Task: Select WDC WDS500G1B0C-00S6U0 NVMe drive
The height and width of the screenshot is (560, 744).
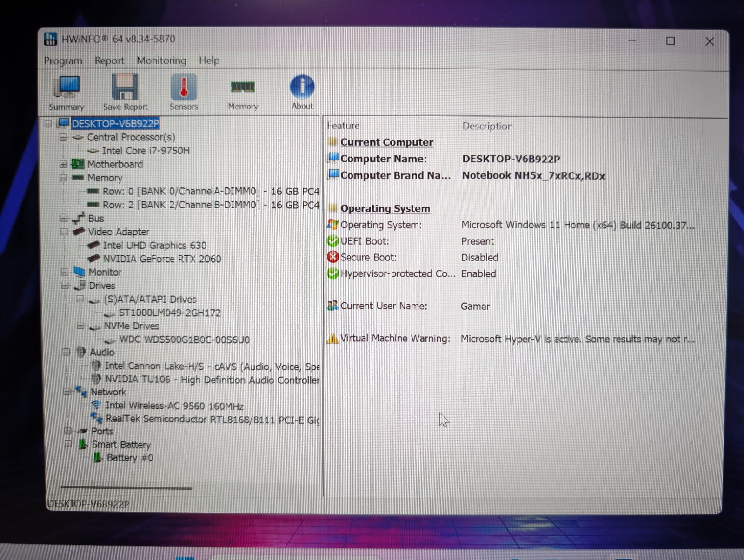Action: [185, 340]
